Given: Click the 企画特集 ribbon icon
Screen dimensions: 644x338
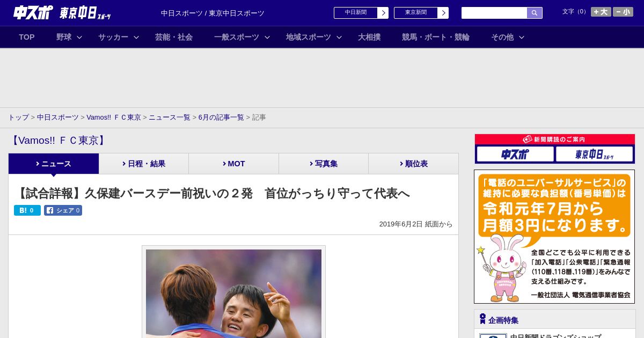Looking at the screenshot, I should tap(482, 319).
